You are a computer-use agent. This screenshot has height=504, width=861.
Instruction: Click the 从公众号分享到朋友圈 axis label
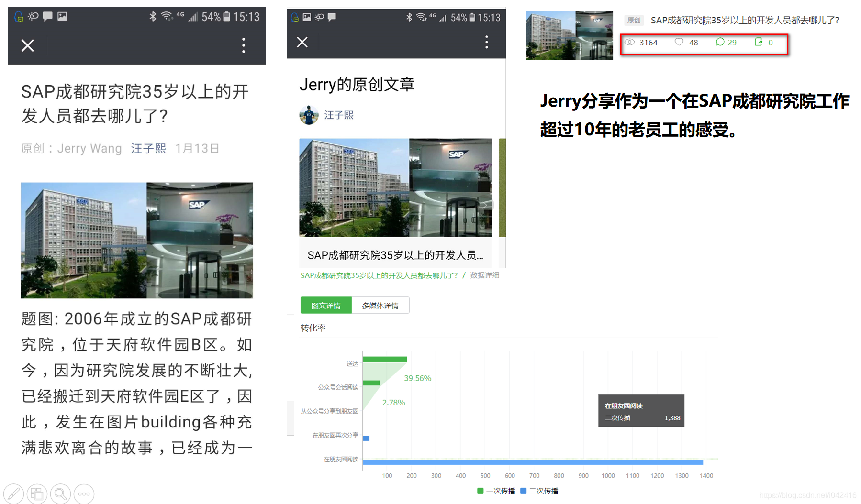pyautogui.click(x=329, y=411)
